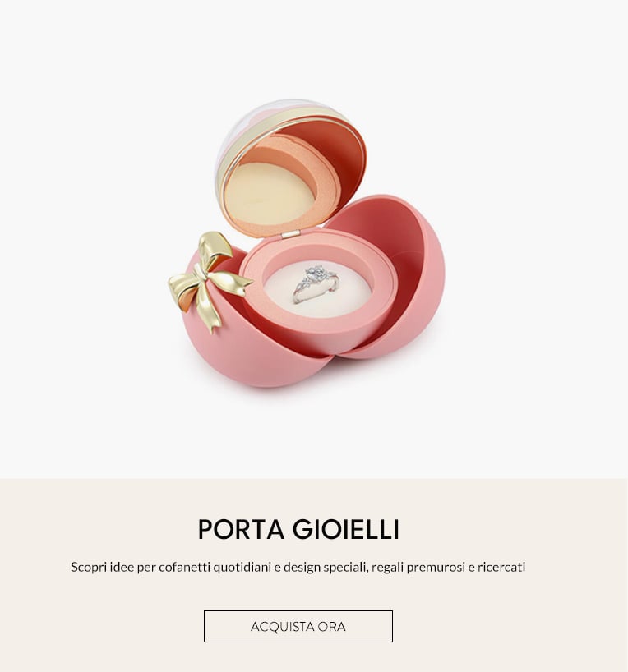Select the phrase regali premurosi e ricercati
Viewport: 628px width, 672px height.
(448, 567)
